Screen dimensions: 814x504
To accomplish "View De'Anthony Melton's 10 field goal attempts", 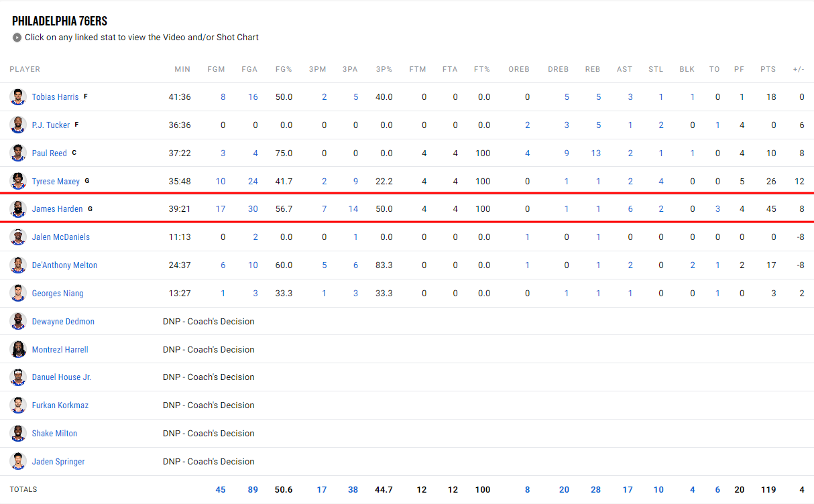I will tap(253, 265).
